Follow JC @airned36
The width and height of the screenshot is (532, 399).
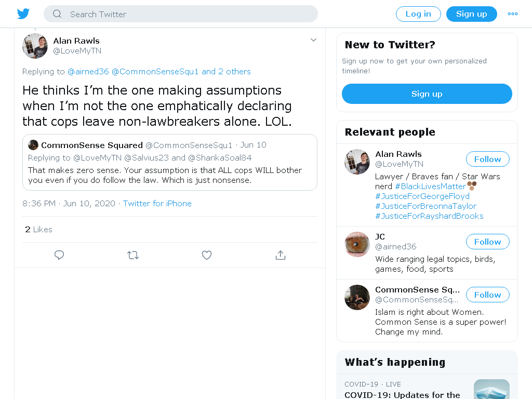(487, 242)
